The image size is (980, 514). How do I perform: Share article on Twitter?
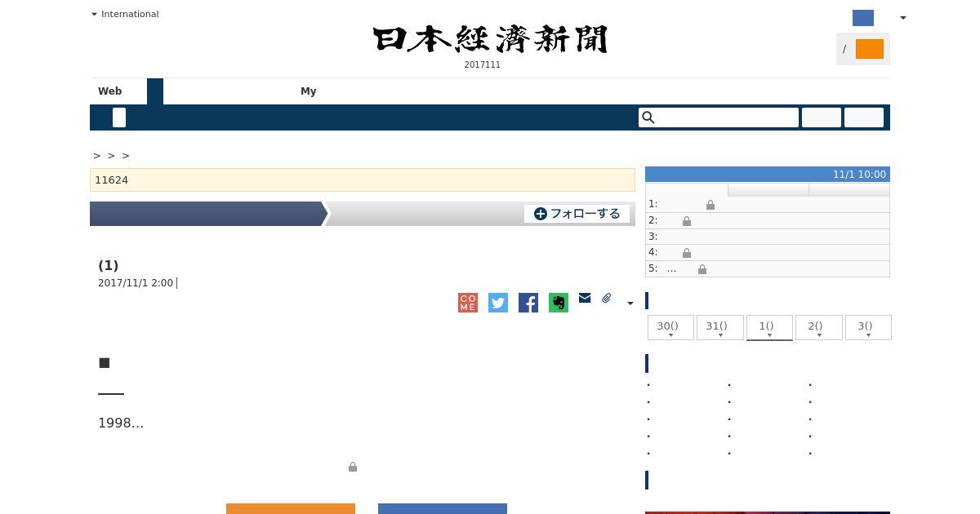point(498,303)
